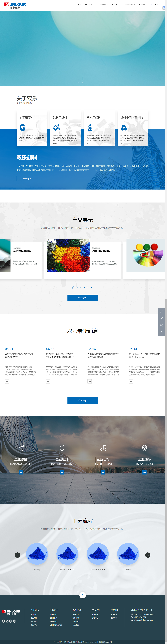Show previous items with carousel left arrow
167x644 pixels.
(18, 555)
